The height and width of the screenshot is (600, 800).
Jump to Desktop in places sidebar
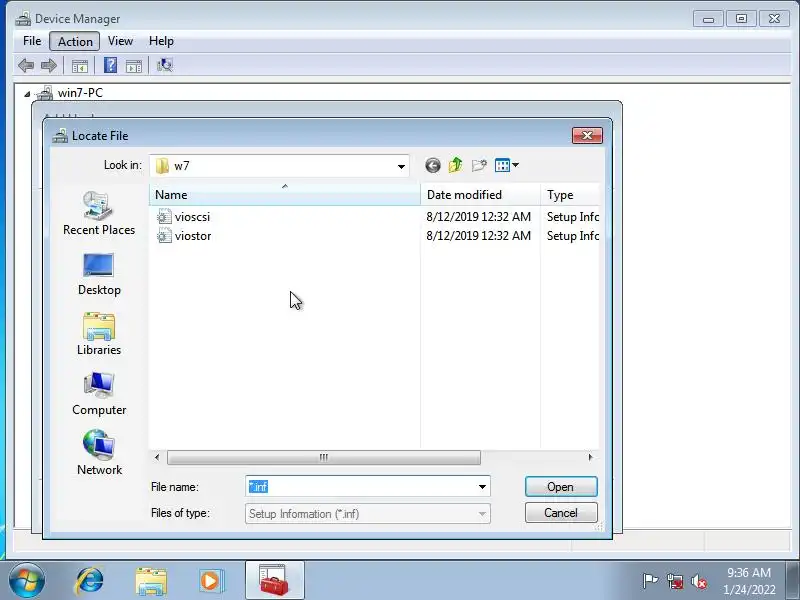(x=99, y=274)
